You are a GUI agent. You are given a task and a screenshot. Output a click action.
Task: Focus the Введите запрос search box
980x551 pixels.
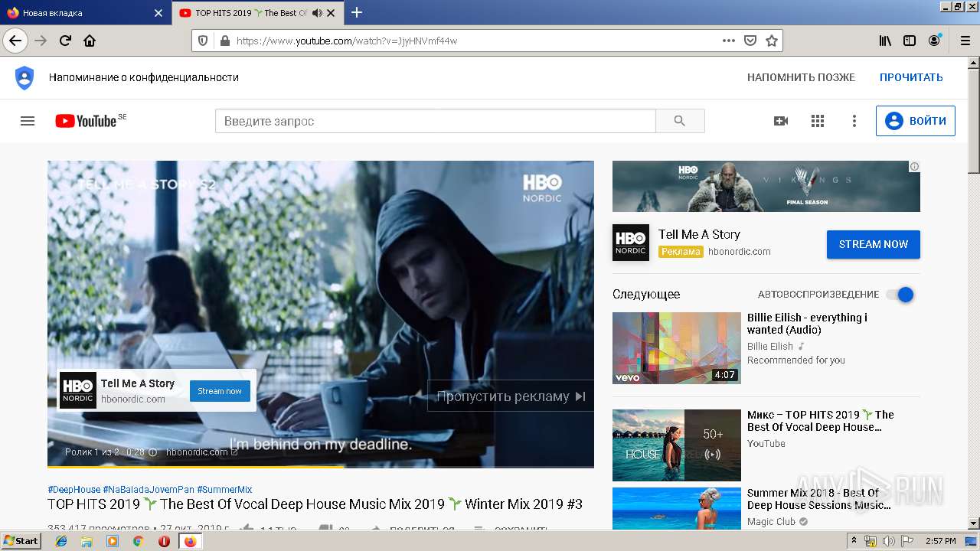click(435, 121)
